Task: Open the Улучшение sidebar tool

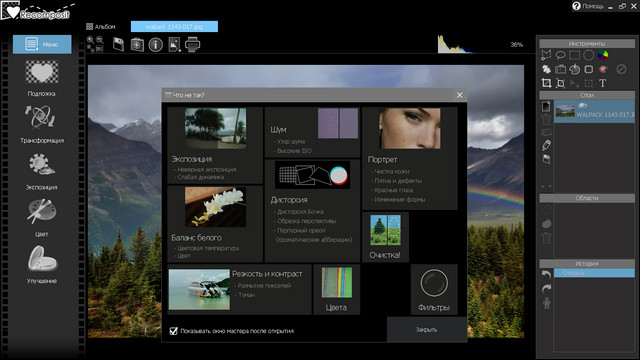Action: (42, 264)
